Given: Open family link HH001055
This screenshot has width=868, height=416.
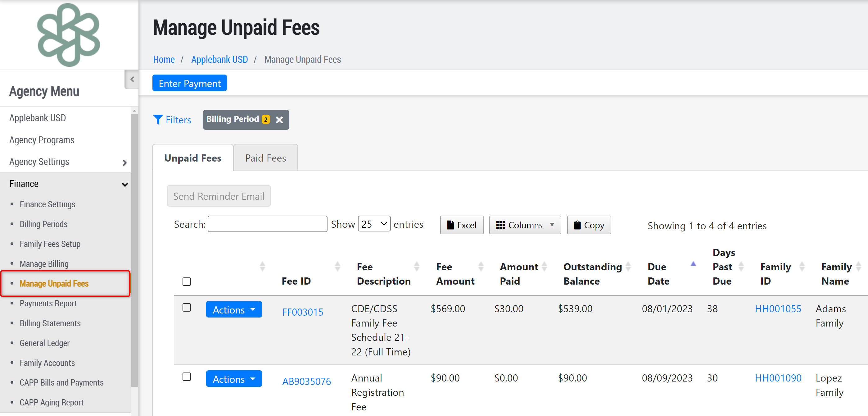Looking at the screenshot, I should 777,309.
